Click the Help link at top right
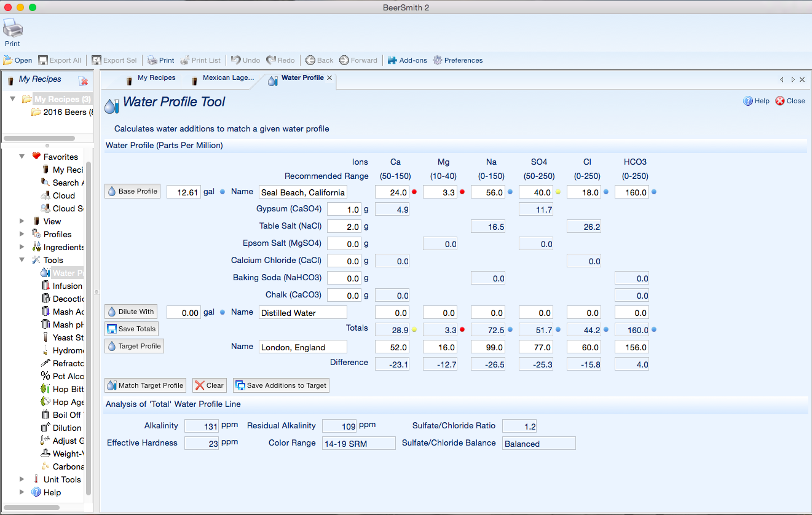The width and height of the screenshot is (812, 515). click(757, 101)
